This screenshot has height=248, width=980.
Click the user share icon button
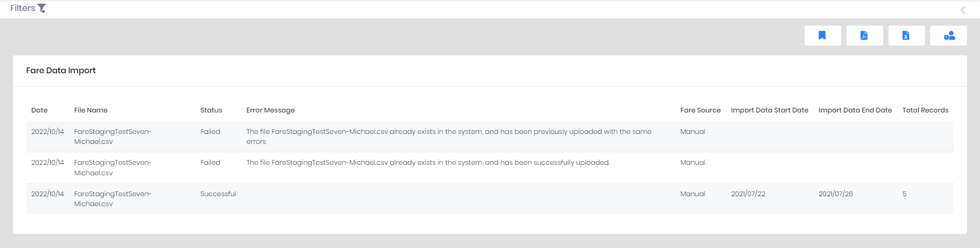pos(948,36)
